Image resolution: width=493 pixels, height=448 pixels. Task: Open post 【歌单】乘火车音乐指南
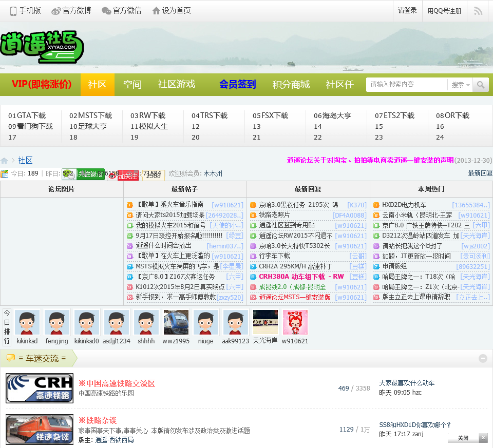(170, 205)
